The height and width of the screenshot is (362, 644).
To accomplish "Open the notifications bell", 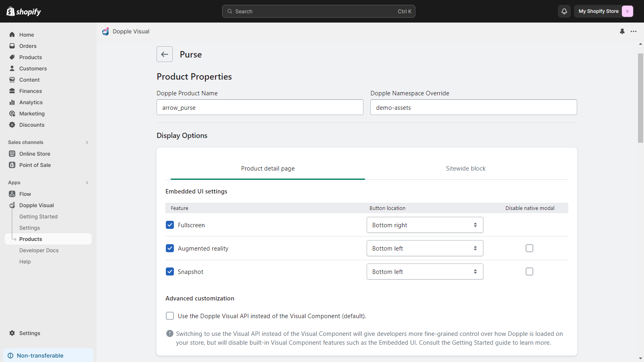I will point(564,11).
